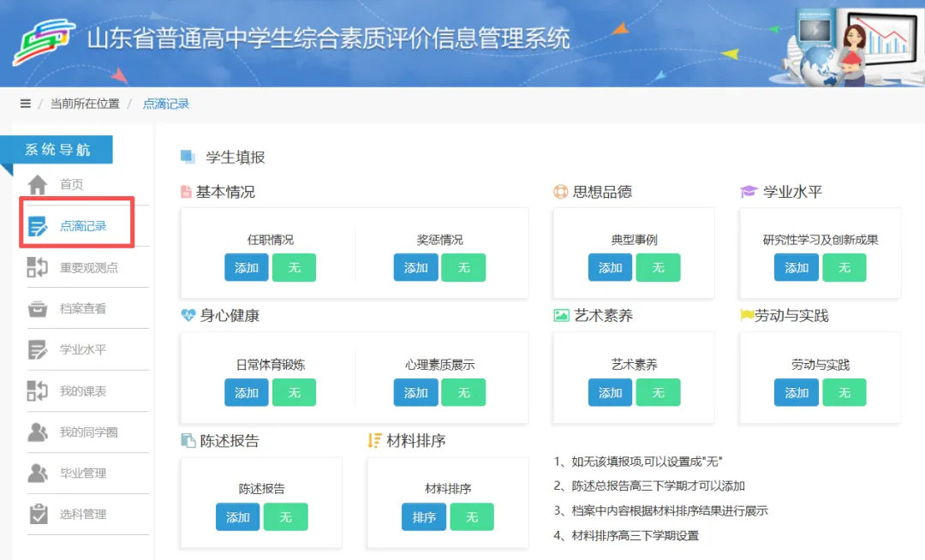Click note 4 about 材料排序高三下学期设置
This screenshot has height=560, width=925.
[626, 535]
